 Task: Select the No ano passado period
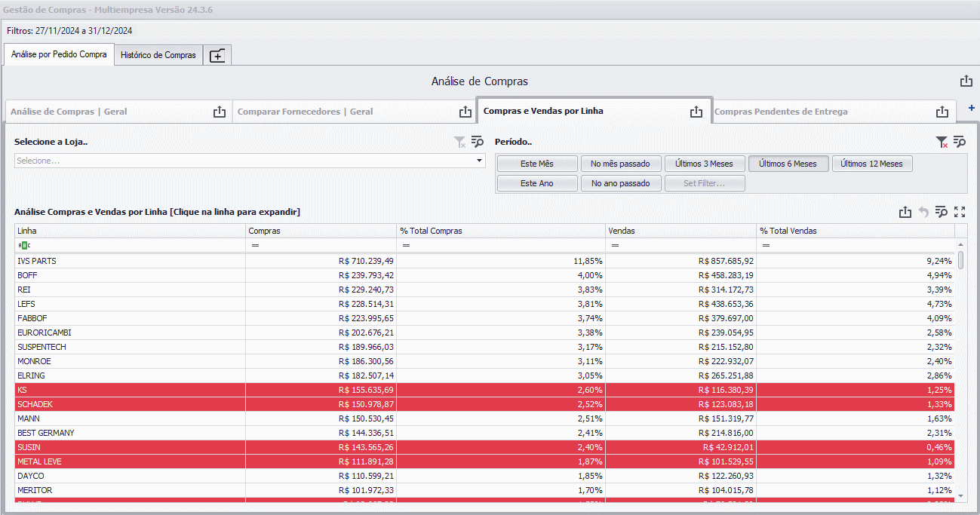(x=621, y=183)
